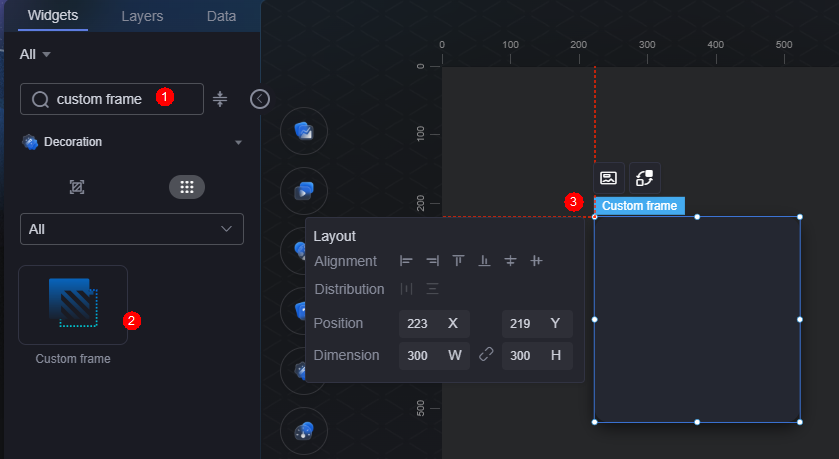The width and height of the screenshot is (839, 459).
Task: Click the align left icon
Action: (x=406, y=261)
